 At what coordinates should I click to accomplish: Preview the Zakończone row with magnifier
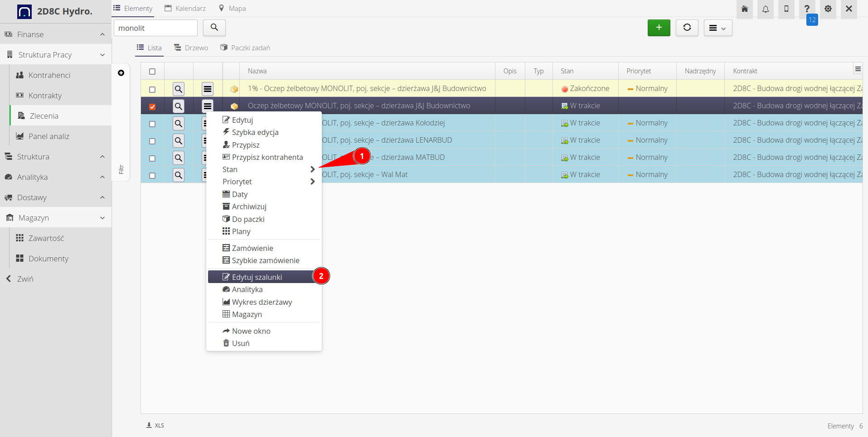pos(179,89)
